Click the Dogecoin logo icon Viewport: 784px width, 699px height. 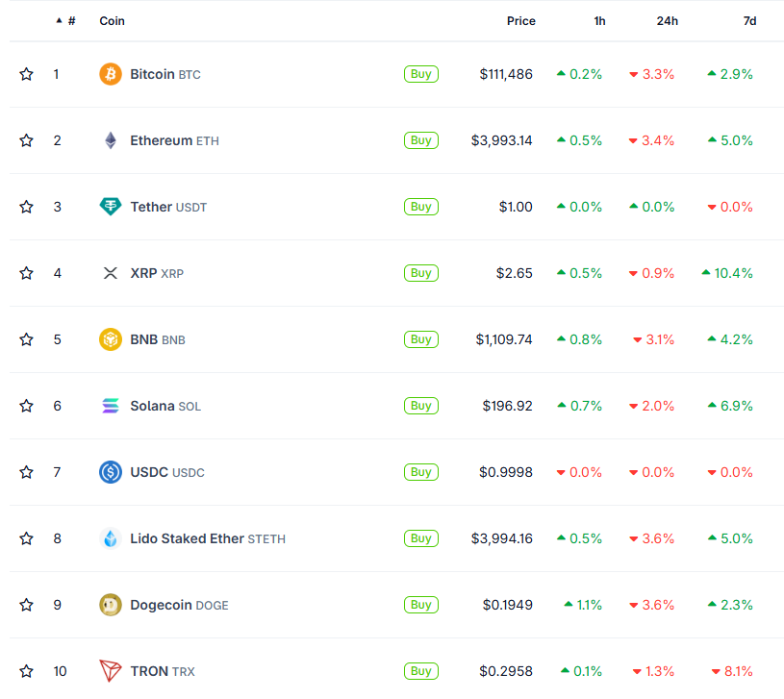click(x=111, y=605)
